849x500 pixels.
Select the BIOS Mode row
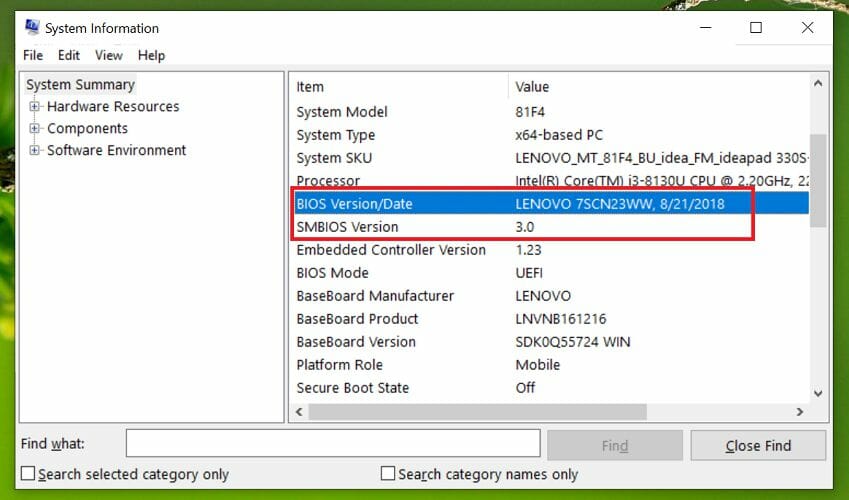[550, 272]
